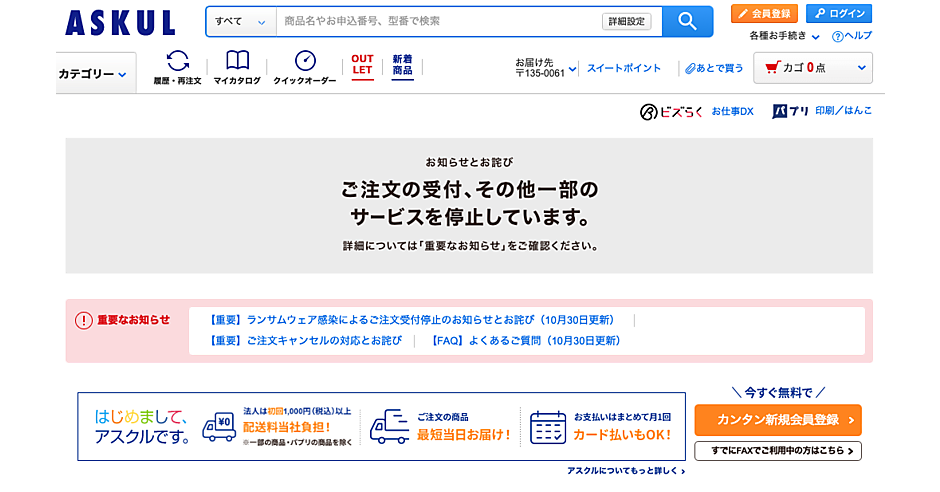Image resolution: width=940 pixels, height=492 pixels.
Task: Click はじめまして、アスクルです banner text
Action: click(x=142, y=427)
